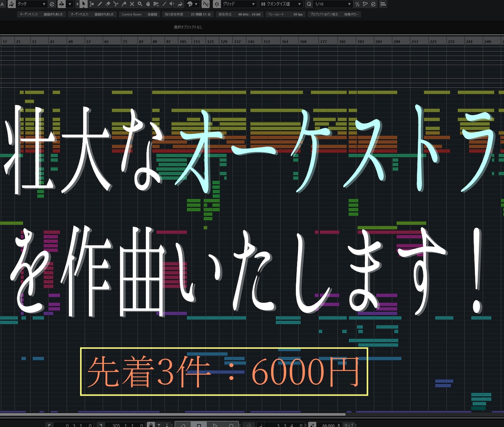Select the Color paint tool

tap(180, 4)
